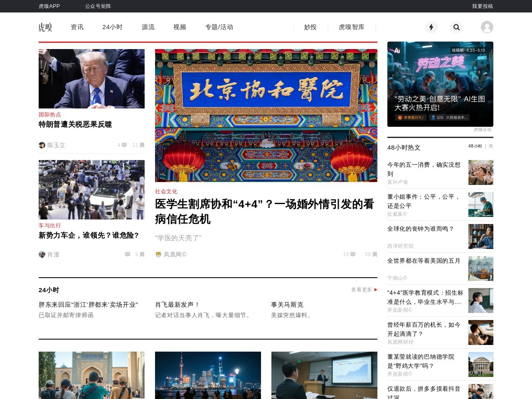This screenshot has height=399, width=532.
Task: Click surgeon thumbnail beside 董小姐事件
Action: pyautogui.click(x=481, y=204)
